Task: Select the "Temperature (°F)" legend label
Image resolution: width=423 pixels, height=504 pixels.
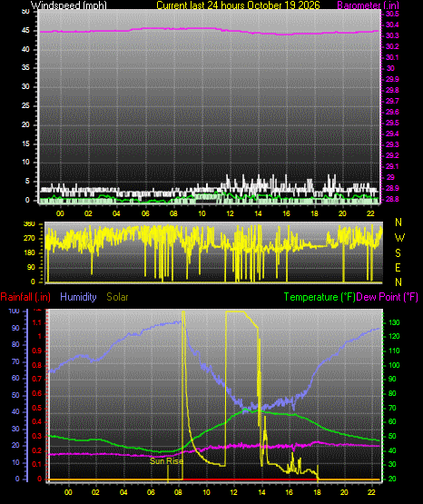Action: click(320, 297)
